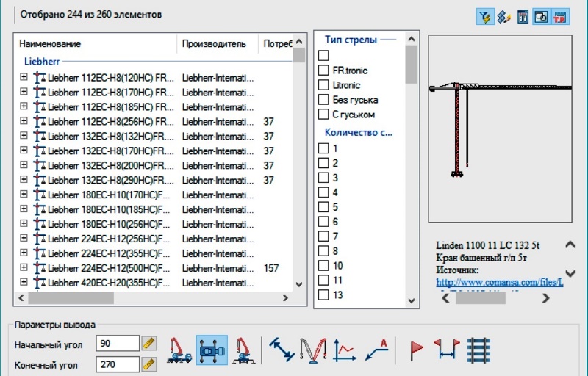Click ruler icon next to Конечный угол
Image resolution: width=588 pixels, height=376 pixels.
pyautogui.click(x=149, y=364)
